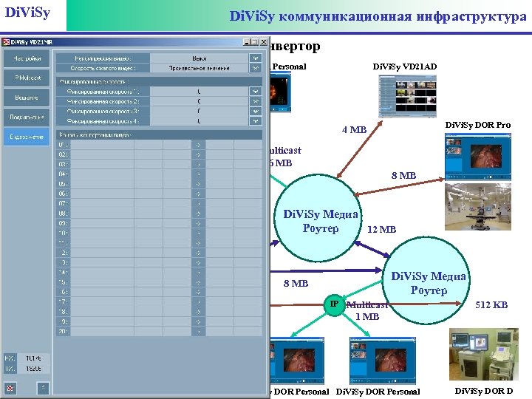532x399 pixels.
Task: Click the arrow icon in row 07
Action: click(x=199, y=204)
